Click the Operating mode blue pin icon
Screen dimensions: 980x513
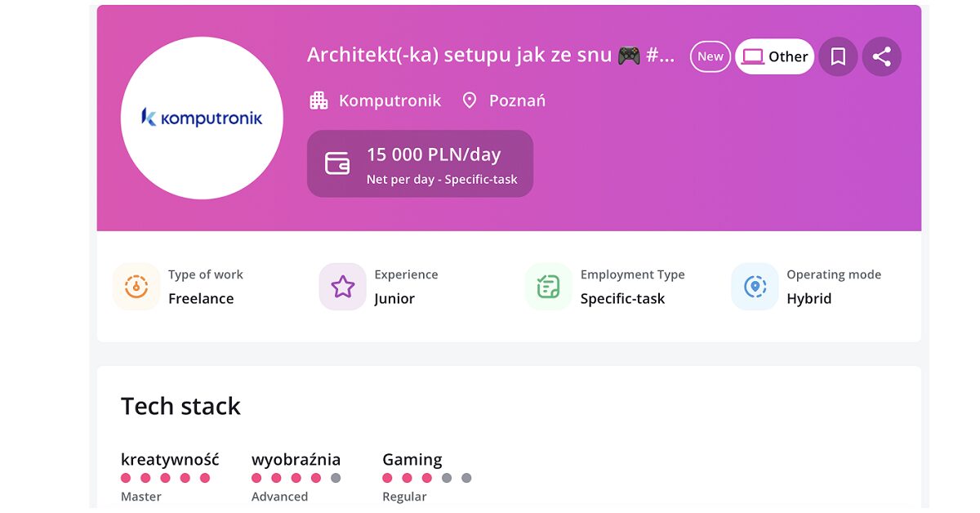(x=755, y=287)
